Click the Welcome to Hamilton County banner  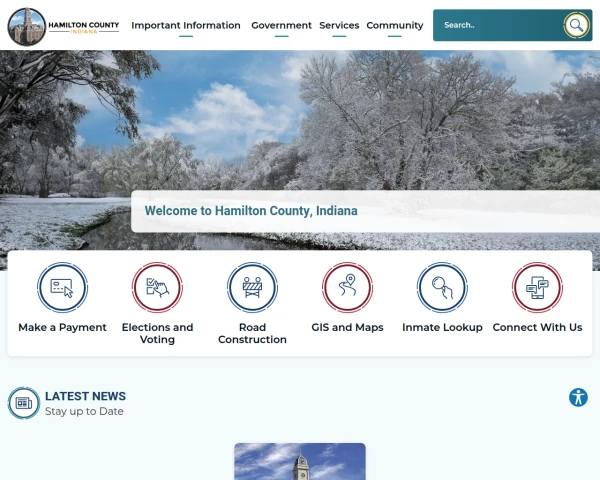coord(251,211)
